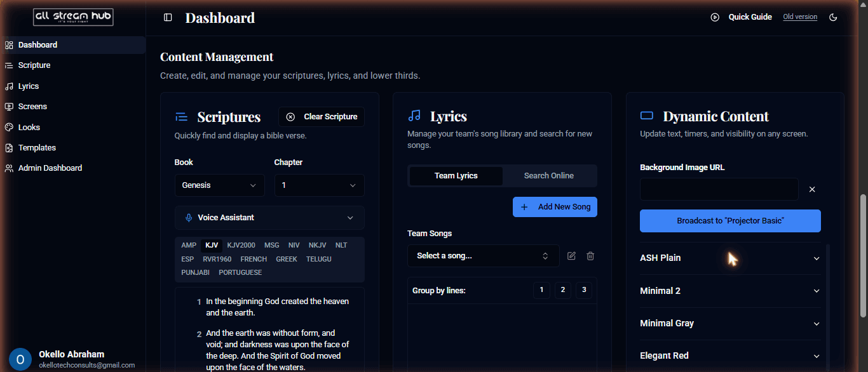This screenshot has width=868, height=372.
Task: Group lyrics by 3 lines
Action: [583, 290]
